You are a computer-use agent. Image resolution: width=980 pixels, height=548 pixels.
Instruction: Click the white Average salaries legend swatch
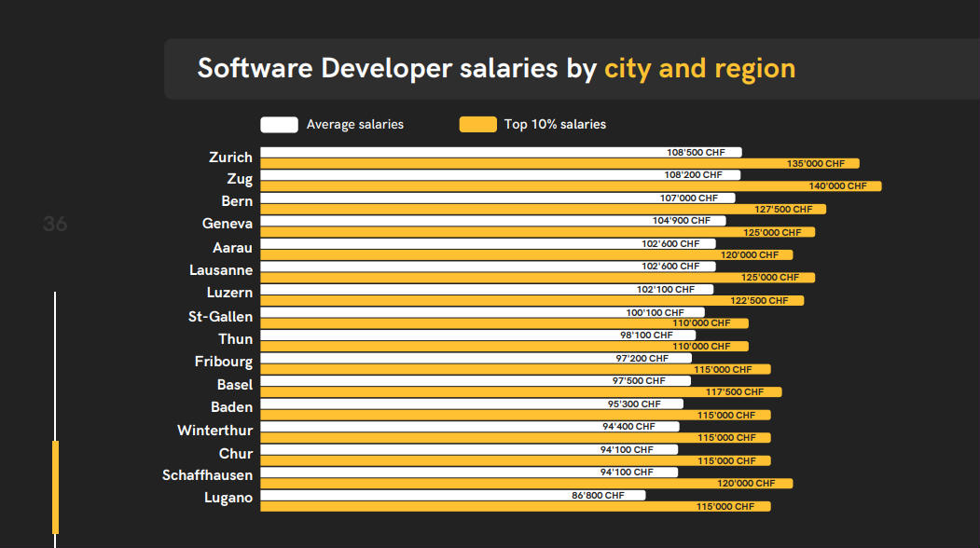click(279, 124)
